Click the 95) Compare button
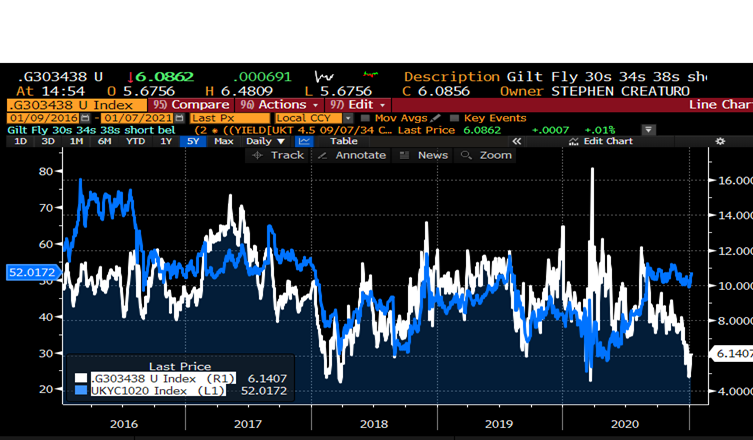 coord(191,105)
